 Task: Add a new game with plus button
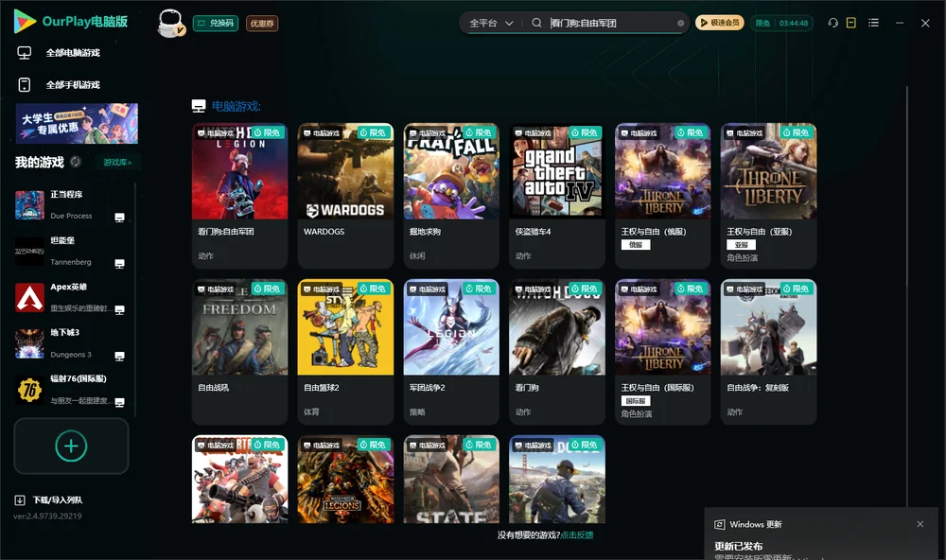71,446
